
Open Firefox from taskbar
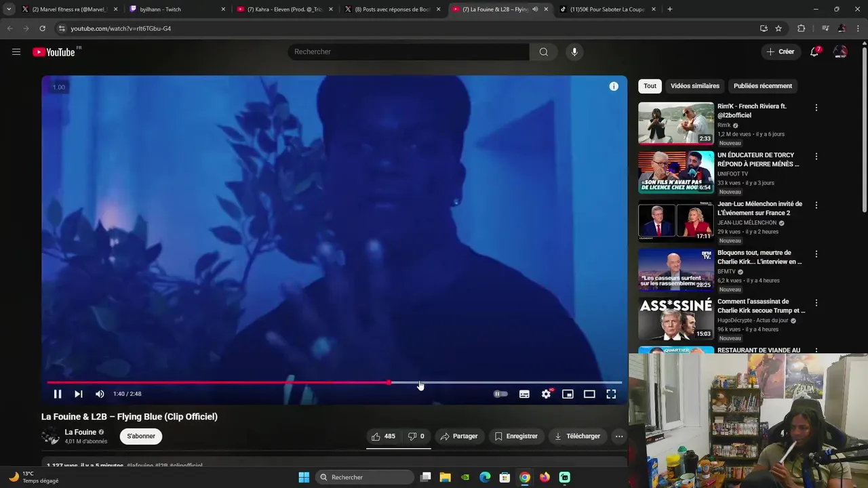coord(545,477)
